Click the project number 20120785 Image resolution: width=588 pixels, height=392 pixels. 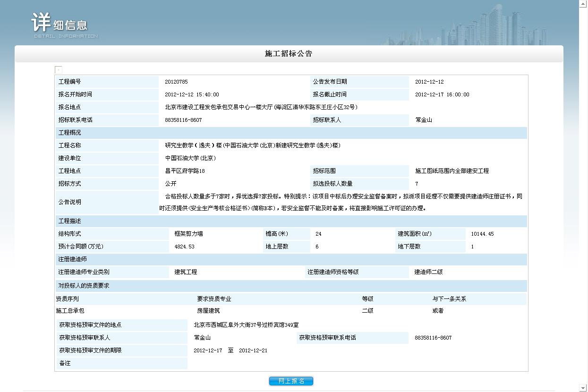tap(176, 82)
